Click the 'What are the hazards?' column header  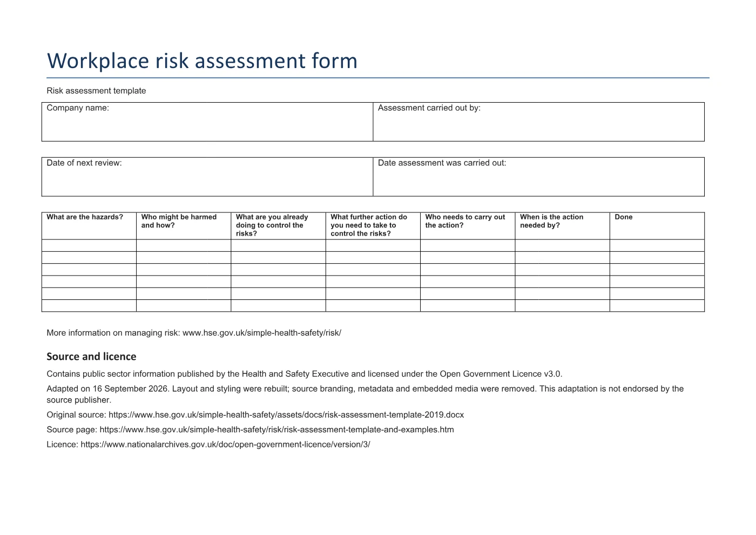tap(89, 225)
